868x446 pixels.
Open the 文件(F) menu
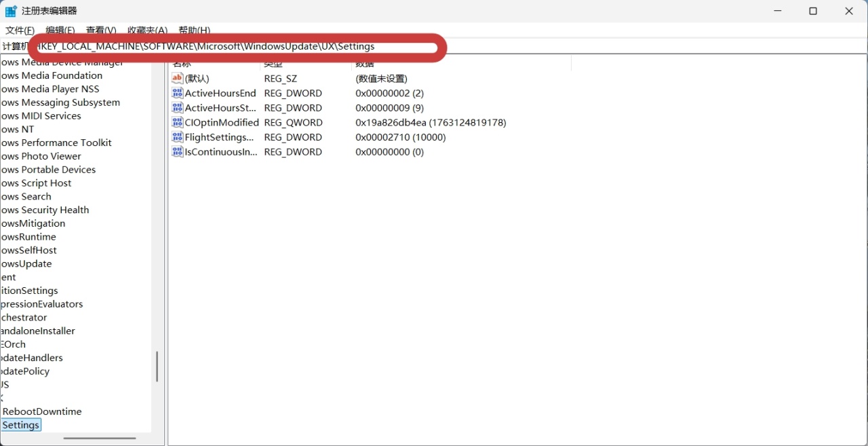tap(20, 31)
